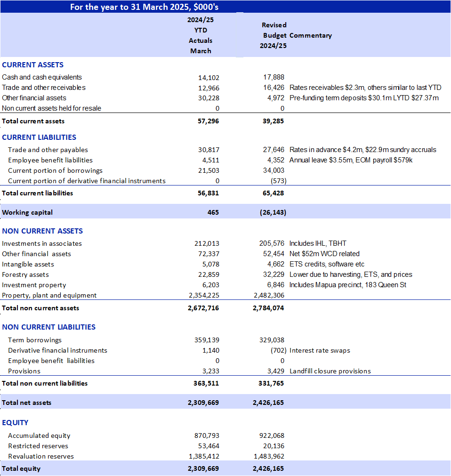Click 'Includes Mapua precinct, 183 Queen St' commentary
Screen dimensions: 451x476
pos(348,285)
